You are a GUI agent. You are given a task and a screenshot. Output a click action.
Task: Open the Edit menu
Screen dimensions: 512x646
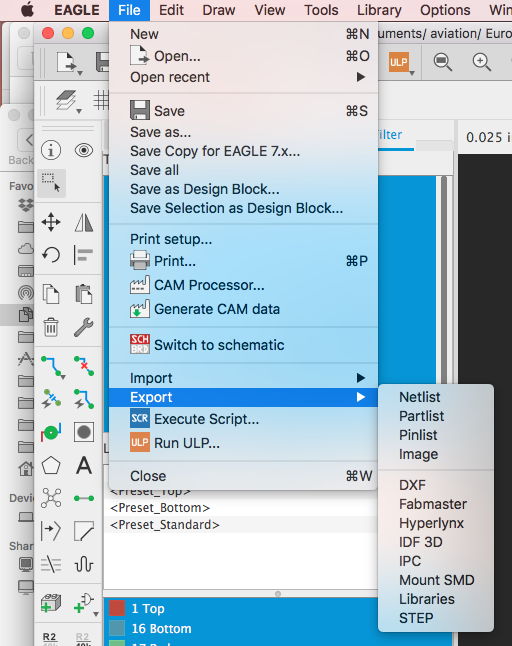(171, 10)
